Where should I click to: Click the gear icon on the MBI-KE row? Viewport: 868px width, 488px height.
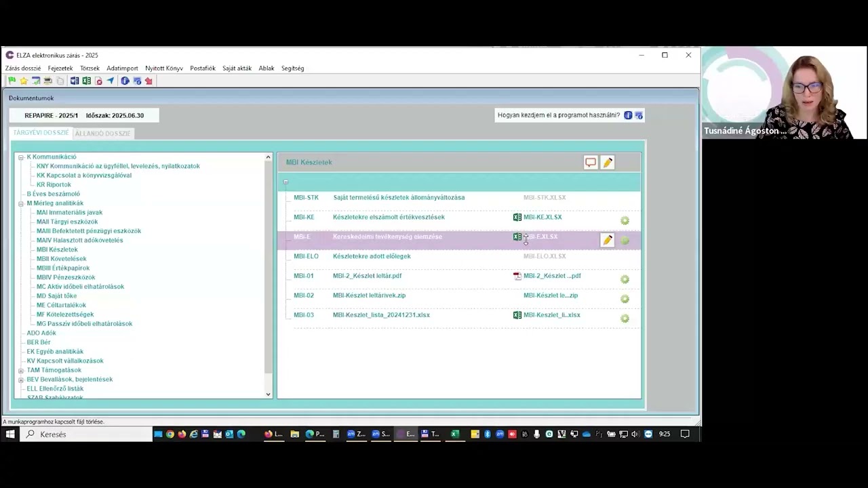[x=625, y=221]
